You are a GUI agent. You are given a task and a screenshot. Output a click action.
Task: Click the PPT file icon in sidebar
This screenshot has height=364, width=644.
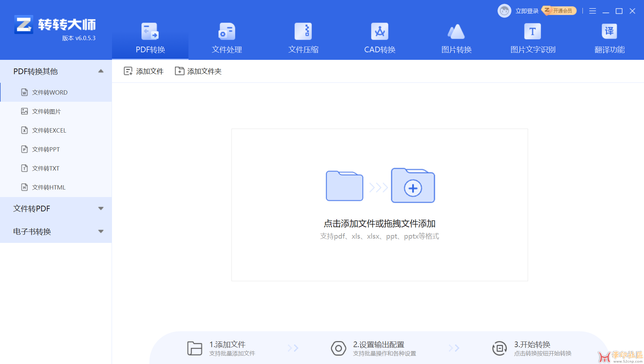(x=24, y=149)
